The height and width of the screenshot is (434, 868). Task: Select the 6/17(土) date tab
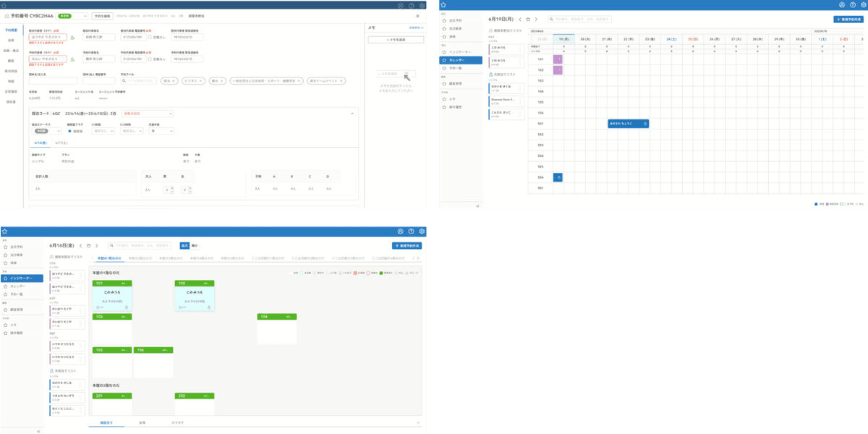coord(61,142)
